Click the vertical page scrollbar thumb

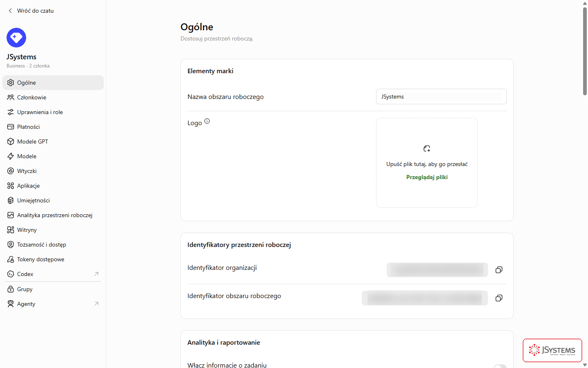tap(585, 51)
